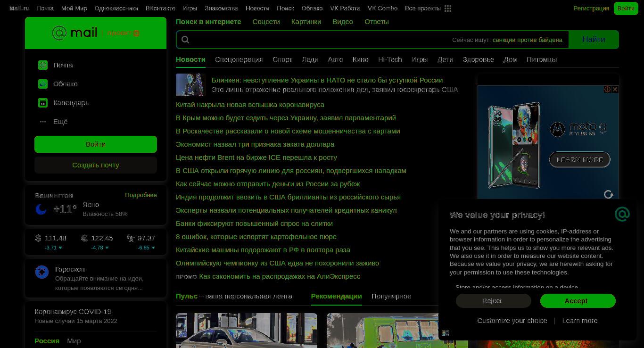The image size is (644, 348).
Task: Click the QR code icon
Action: click(446, 333)
